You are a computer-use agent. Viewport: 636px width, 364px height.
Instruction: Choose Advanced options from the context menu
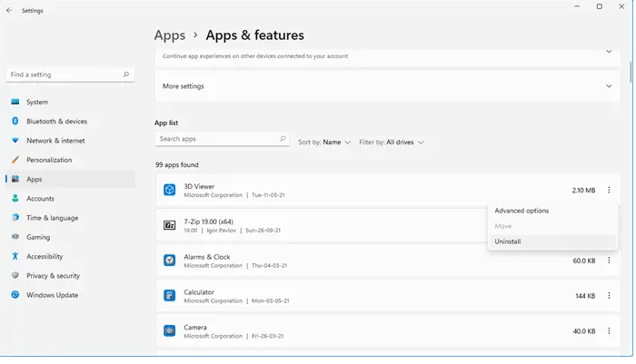[552, 211]
